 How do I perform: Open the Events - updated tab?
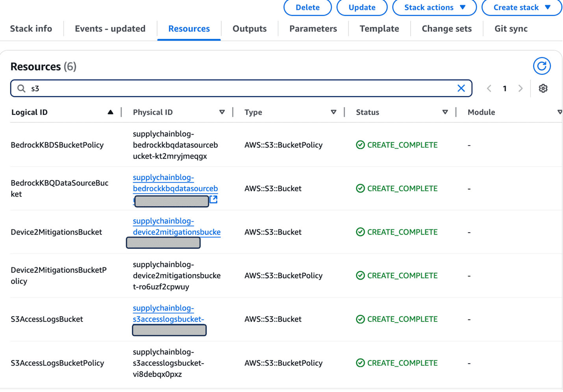coord(110,29)
